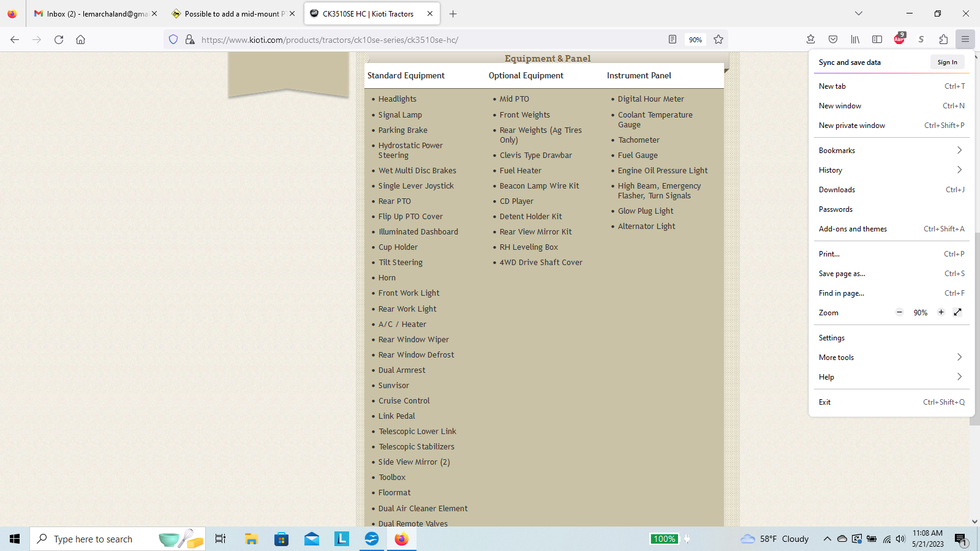Screen dimensions: 980x551
Task: Click the taskbar search box
Action: [118, 539]
